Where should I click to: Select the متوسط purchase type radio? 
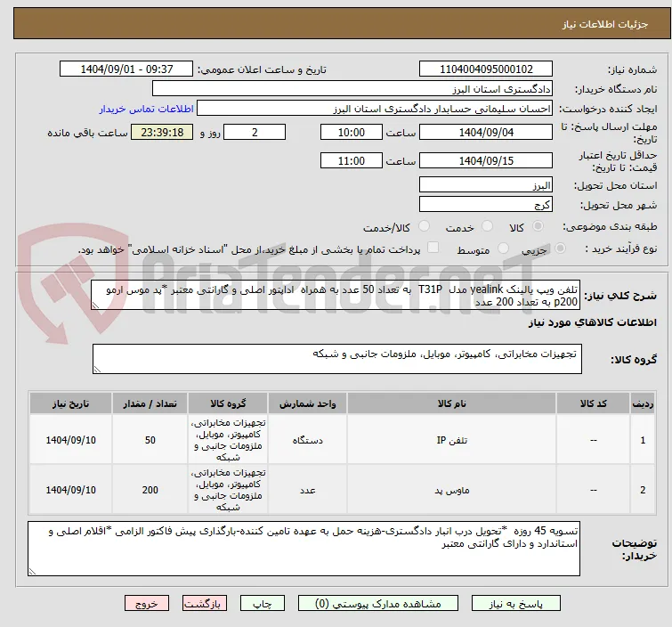503,248
